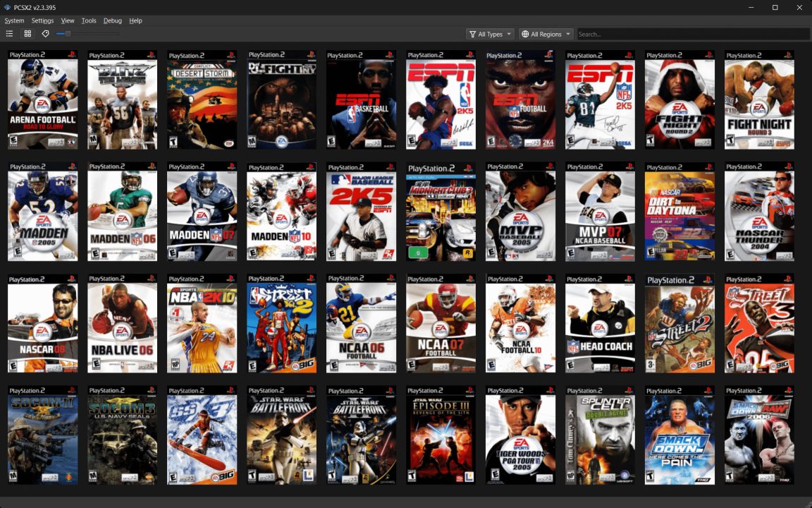Maximize the PCSX2 window
The width and height of the screenshot is (812, 508).
[x=775, y=7]
